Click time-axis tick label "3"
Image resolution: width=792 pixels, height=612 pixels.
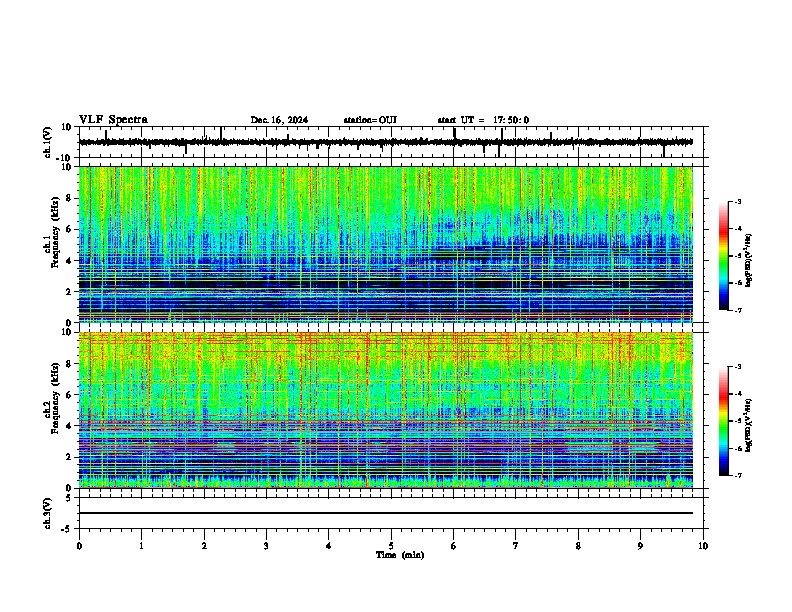pyautogui.click(x=266, y=546)
